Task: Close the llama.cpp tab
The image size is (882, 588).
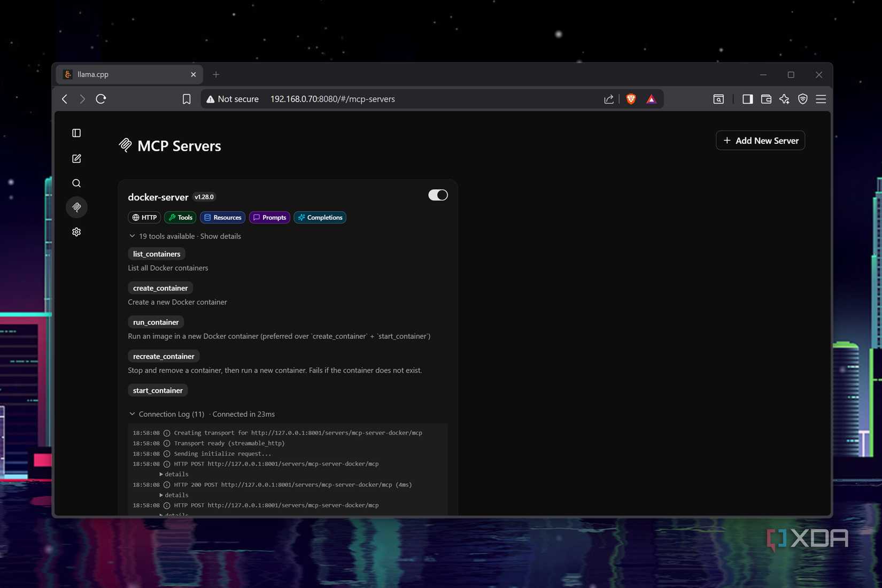Action: [x=194, y=74]
